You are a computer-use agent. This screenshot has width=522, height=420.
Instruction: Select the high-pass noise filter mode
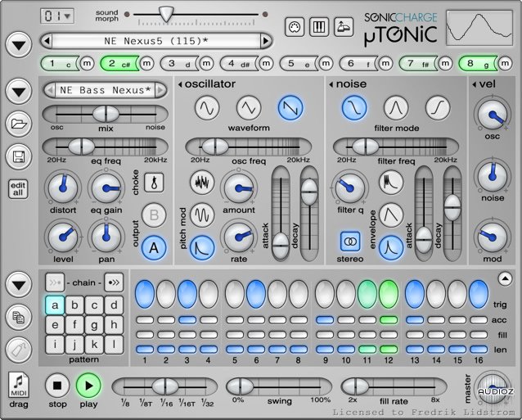pos(439,106)
